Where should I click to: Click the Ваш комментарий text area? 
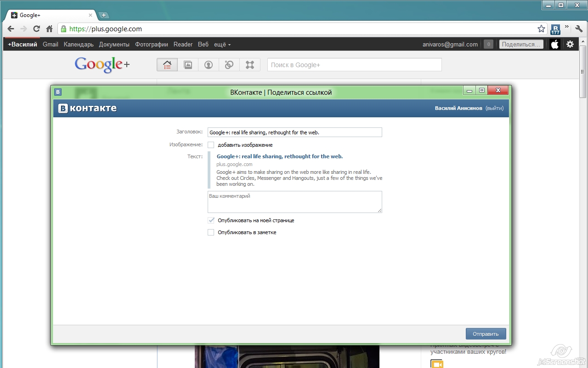click(x=294, y=202)
